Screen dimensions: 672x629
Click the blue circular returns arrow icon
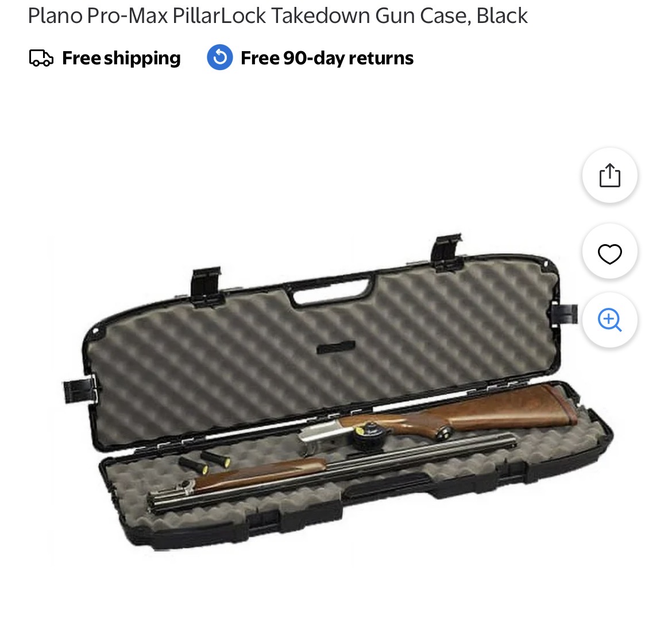[x=220, y=57]
